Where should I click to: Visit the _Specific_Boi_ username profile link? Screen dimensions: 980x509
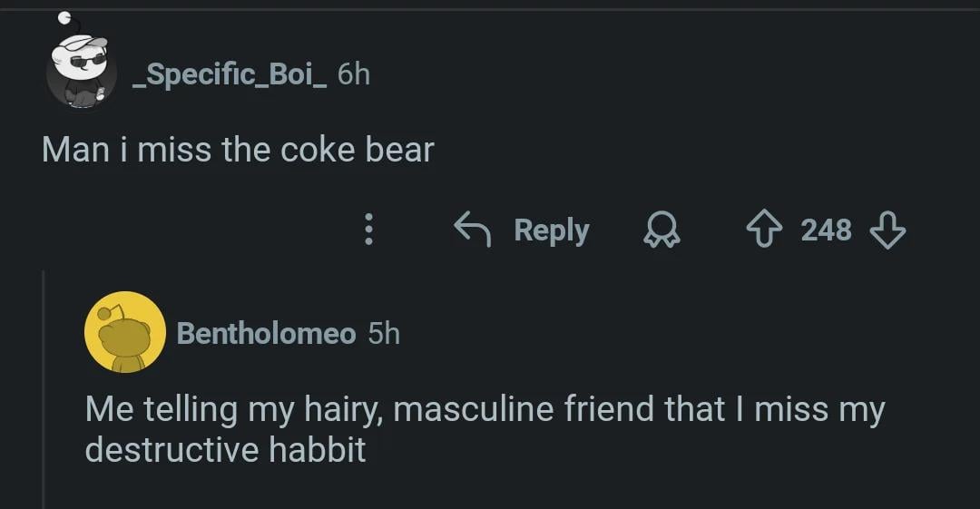click(230, 73)
